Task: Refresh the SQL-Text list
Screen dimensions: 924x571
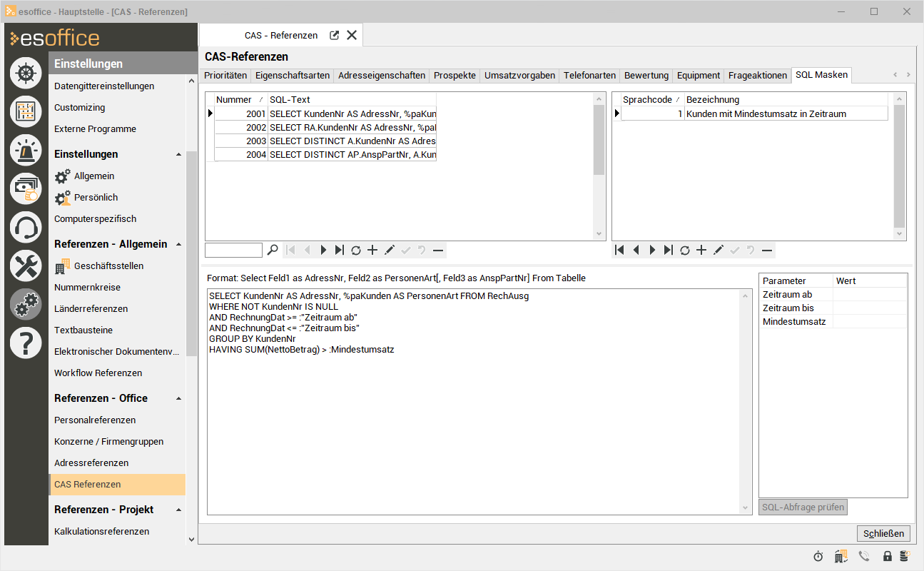Action: (355, 250)
